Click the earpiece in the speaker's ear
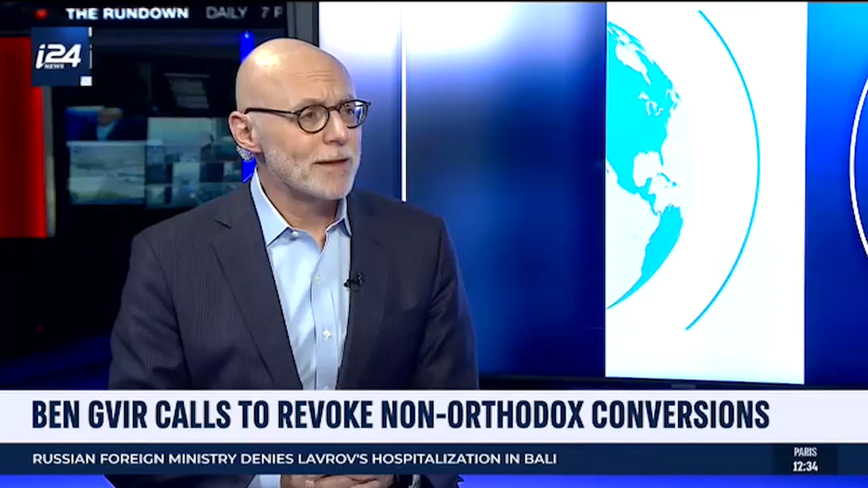 coord(244,153)
